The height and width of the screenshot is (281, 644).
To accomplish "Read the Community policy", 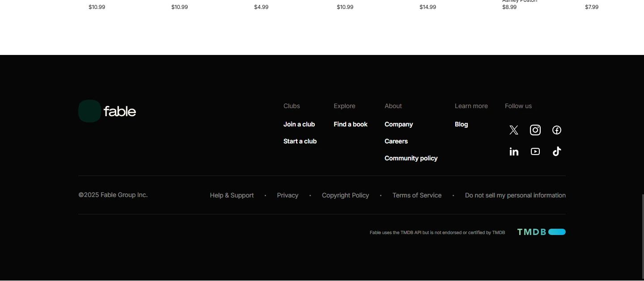I will point(411,158).
